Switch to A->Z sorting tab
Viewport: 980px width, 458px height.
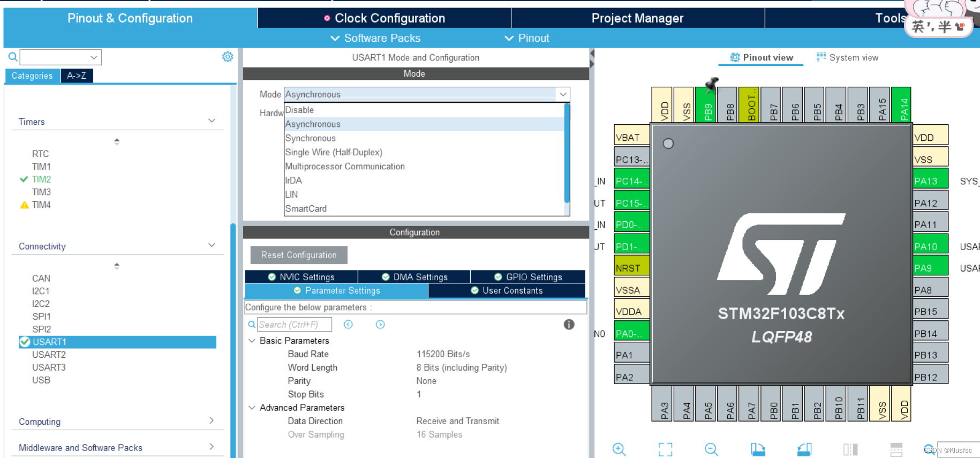(x=77, y=76)
